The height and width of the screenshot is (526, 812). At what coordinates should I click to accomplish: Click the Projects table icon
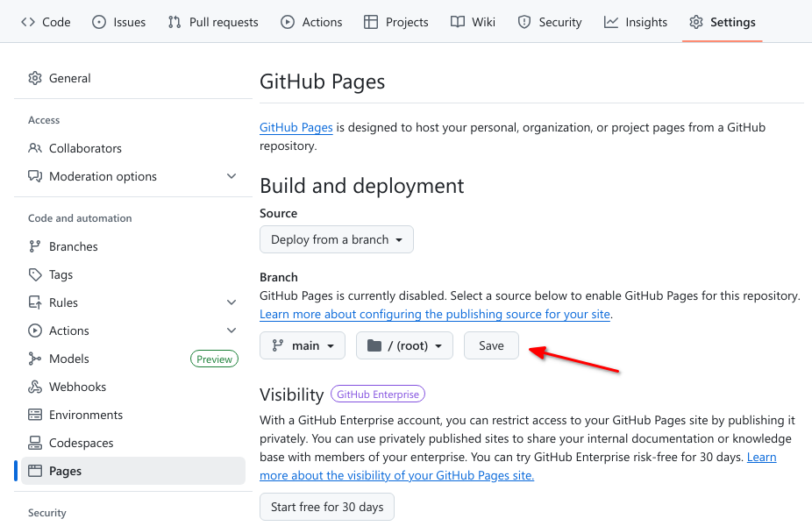371,22
